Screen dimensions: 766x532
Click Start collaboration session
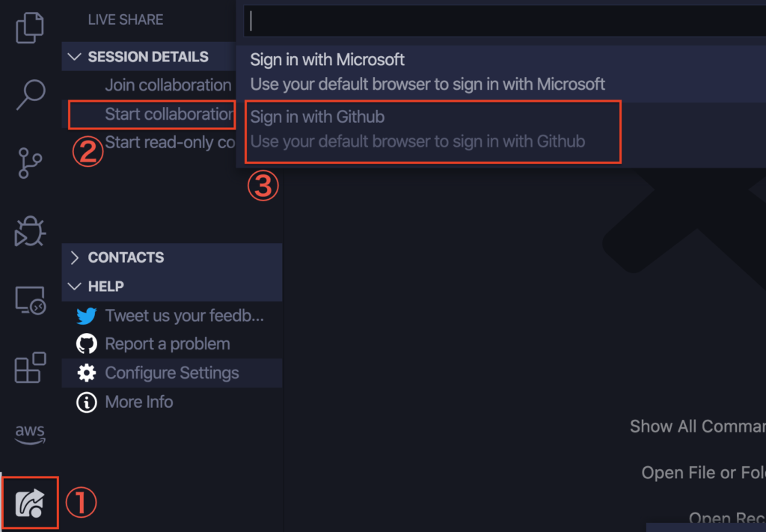168,114
